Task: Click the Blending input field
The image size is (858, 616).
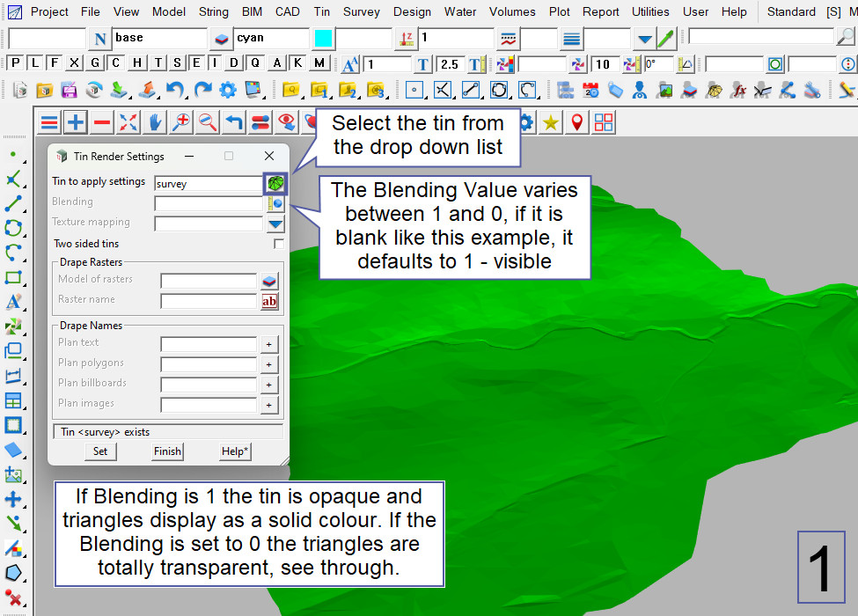Action: [x=208, y=203]
